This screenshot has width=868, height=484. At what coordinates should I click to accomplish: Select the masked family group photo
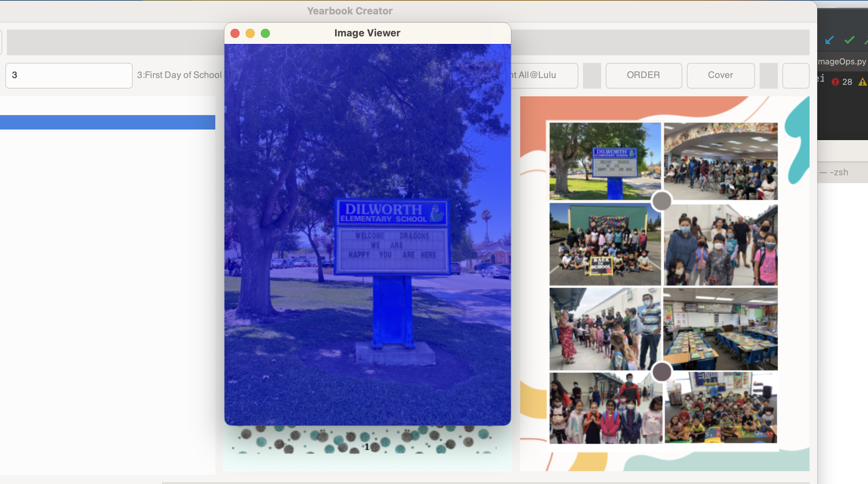(x=721, y=245)
